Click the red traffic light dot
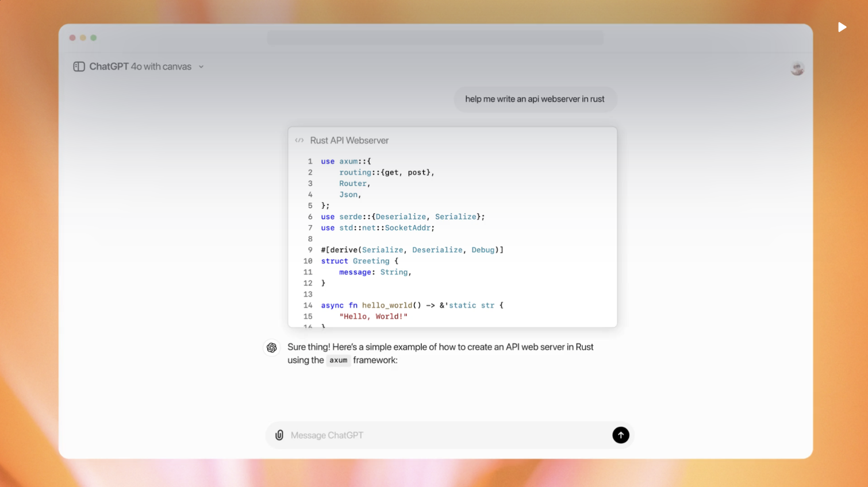 click(72, 37)
